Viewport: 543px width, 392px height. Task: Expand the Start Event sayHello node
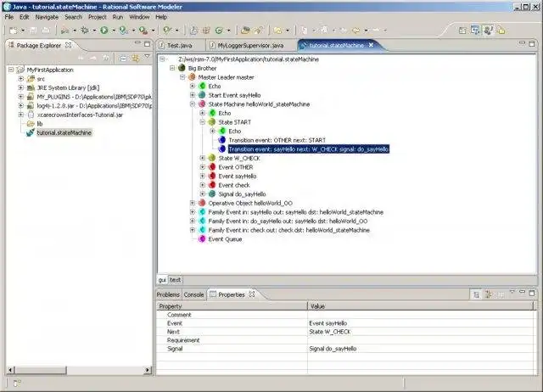click(x=193, y=95)
